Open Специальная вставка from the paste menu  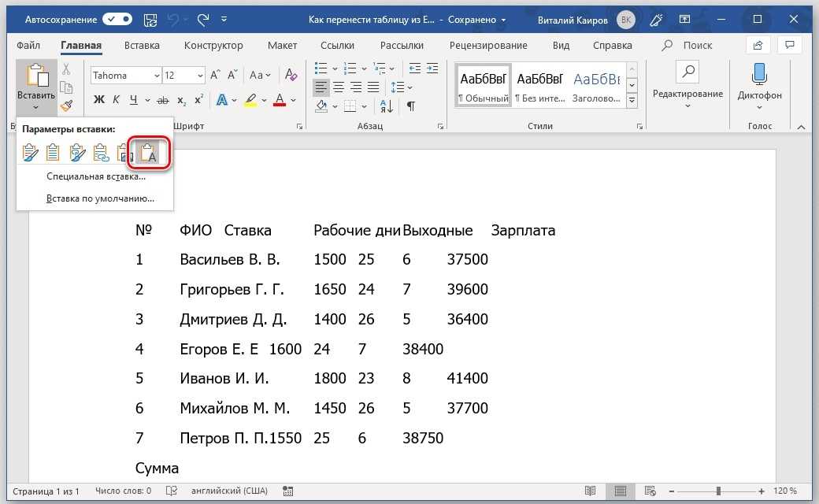pos(95,176)
